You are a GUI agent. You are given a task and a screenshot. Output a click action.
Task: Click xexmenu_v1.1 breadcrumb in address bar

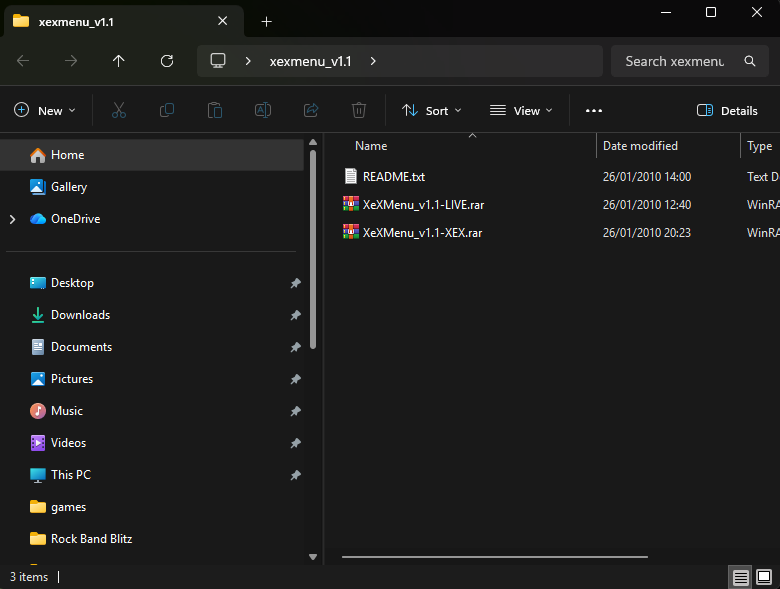310,61
